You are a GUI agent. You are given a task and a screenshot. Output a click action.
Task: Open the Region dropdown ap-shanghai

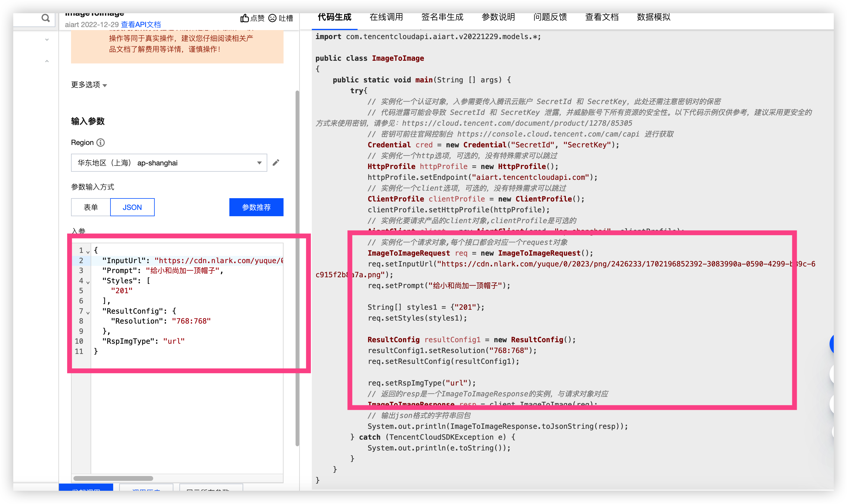[x=169, y=163]
